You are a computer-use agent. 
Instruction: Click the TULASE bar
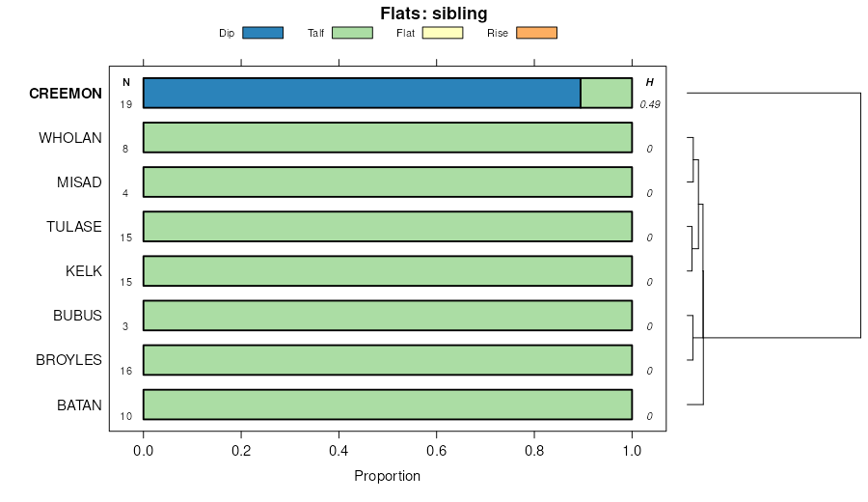click(x=388, y=226)
